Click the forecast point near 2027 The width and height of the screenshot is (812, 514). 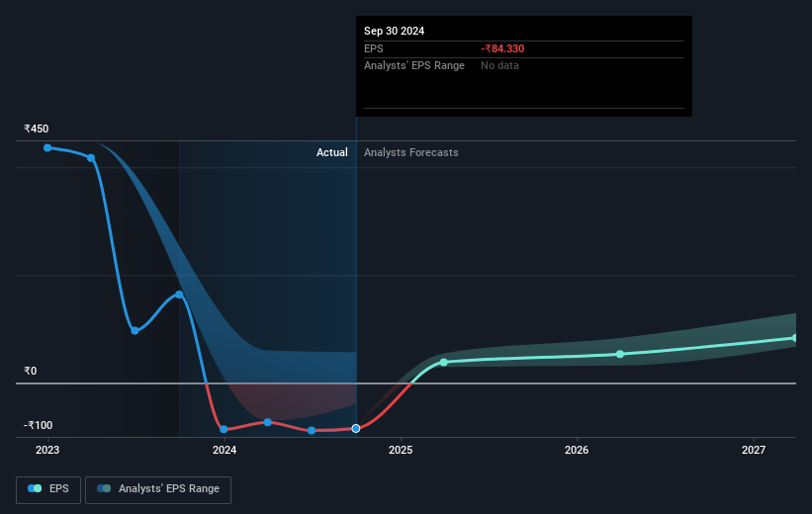pyautogui.click(x=794, y=338)
